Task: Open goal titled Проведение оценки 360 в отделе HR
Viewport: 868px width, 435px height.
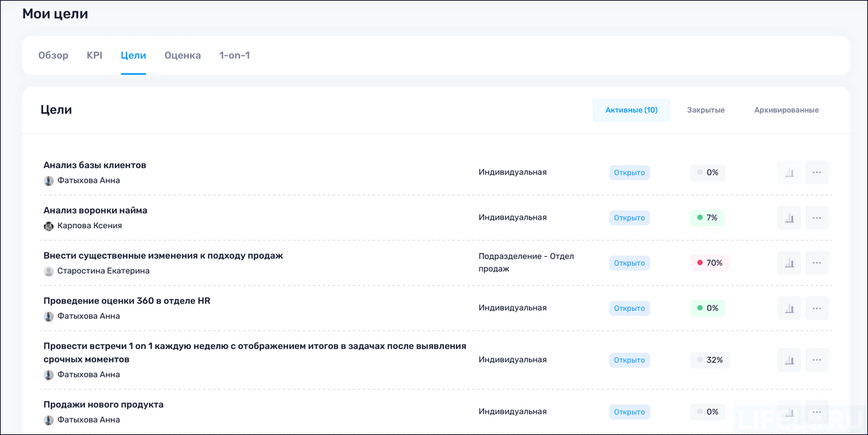Action: (126, 301)
